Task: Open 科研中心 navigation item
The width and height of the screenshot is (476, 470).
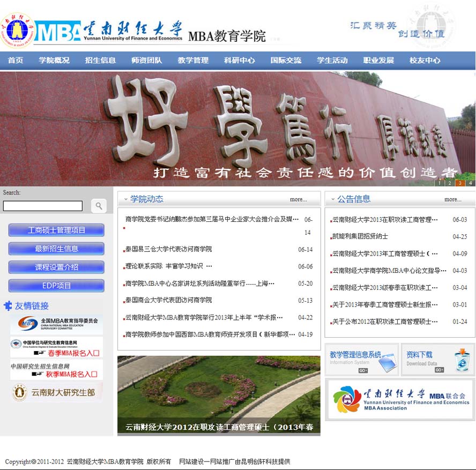Action: 240,60
